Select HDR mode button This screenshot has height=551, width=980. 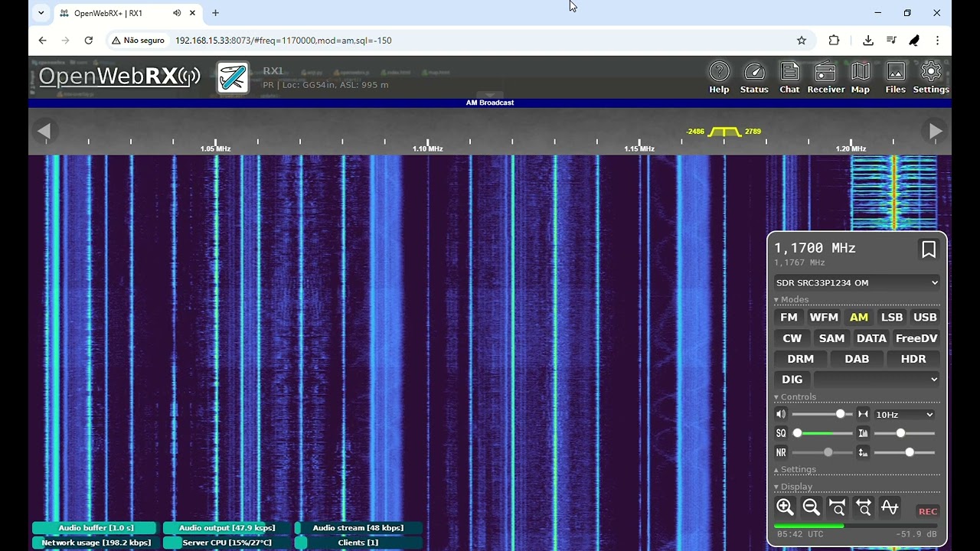(913, 359)
